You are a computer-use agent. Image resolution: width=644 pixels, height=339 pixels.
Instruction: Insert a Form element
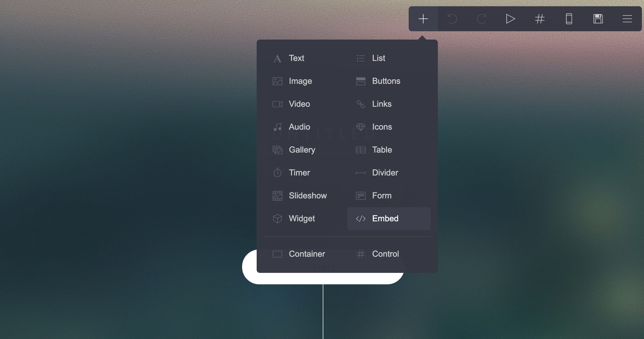coord(389,196)
